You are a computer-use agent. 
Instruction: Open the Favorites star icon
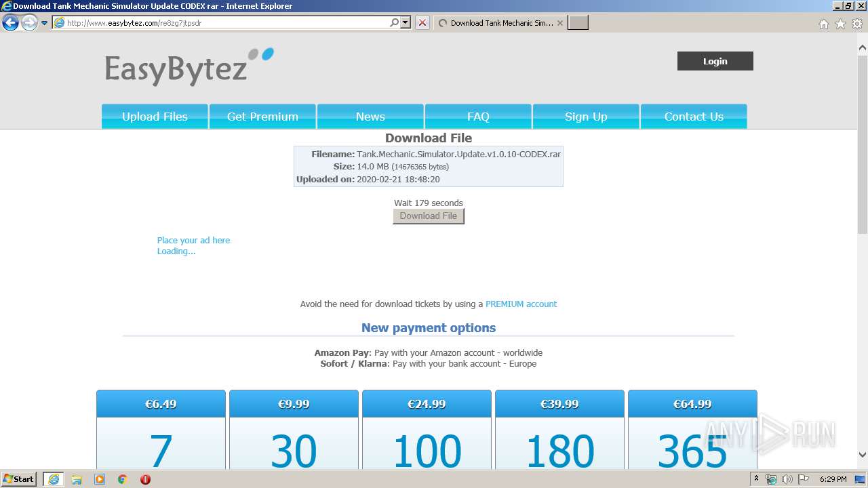[x=840, y=24]
